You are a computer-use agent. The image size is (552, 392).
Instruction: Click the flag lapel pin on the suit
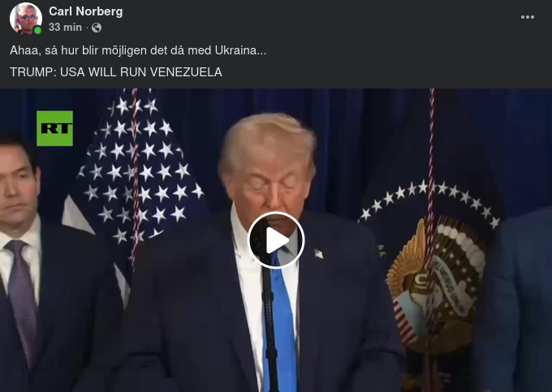(x=318, y=254)
